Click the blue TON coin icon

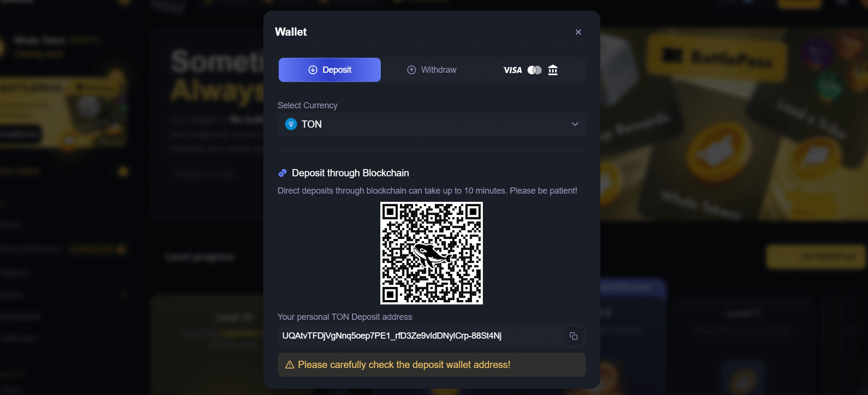click(291, 124)
